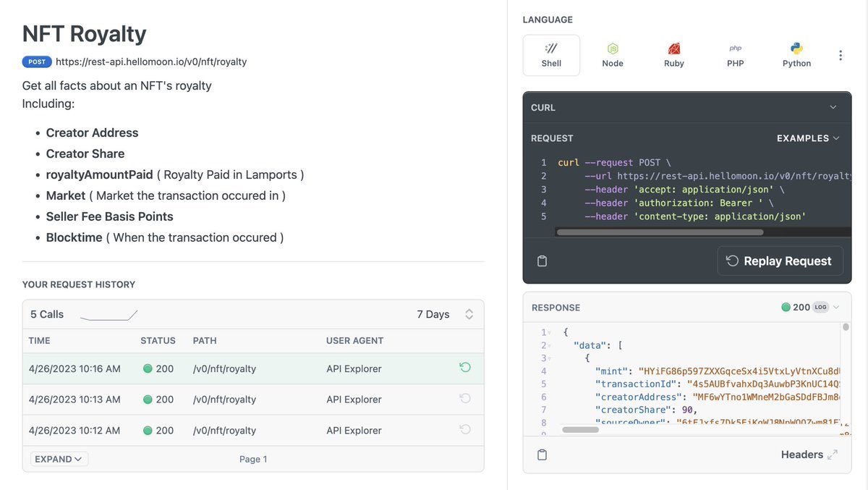Click the STATUS column header
Screen dimensions: 868x490
coord(158,340)
